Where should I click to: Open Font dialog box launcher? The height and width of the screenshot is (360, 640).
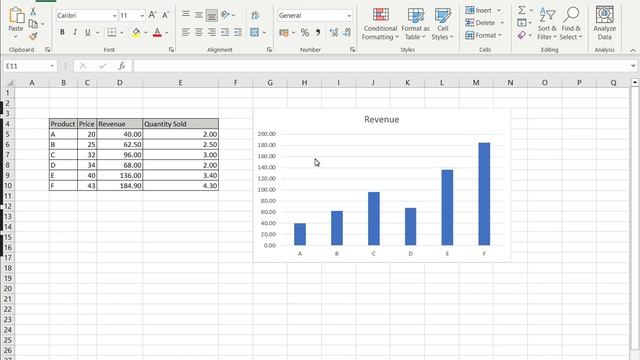(x=171, y=49)
